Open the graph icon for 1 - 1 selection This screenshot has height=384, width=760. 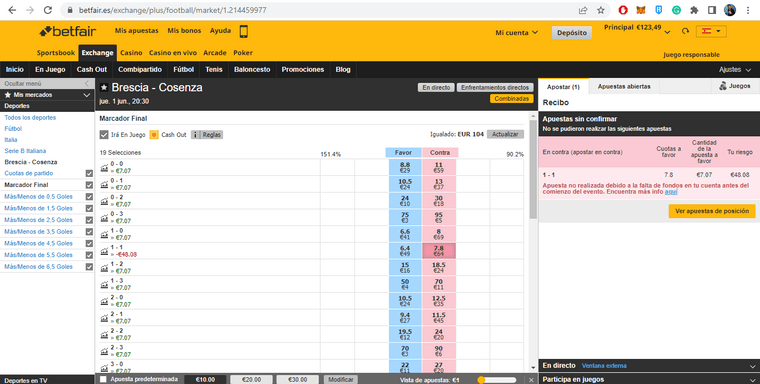[104, 251]
